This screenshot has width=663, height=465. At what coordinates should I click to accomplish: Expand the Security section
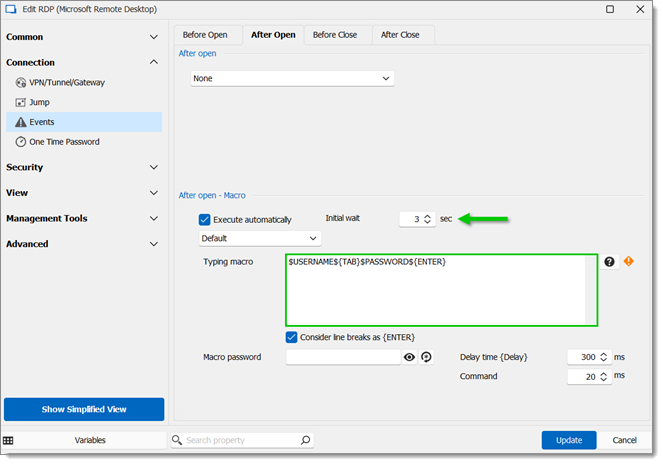[x=82, y=167]
